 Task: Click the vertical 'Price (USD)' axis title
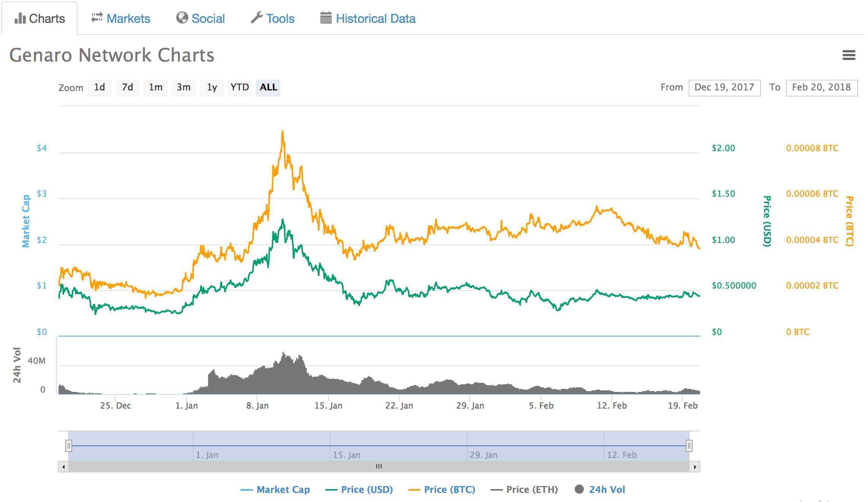[x=767, y=221]
